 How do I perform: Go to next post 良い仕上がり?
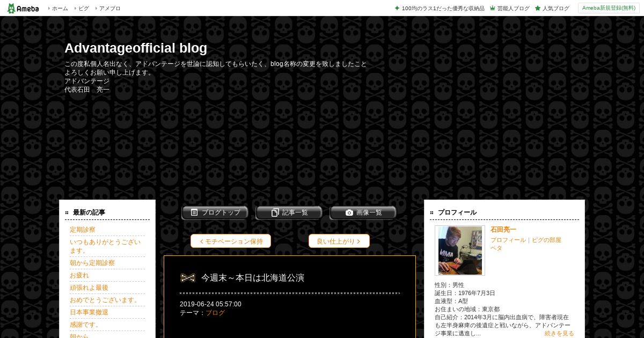coord(339,241)
